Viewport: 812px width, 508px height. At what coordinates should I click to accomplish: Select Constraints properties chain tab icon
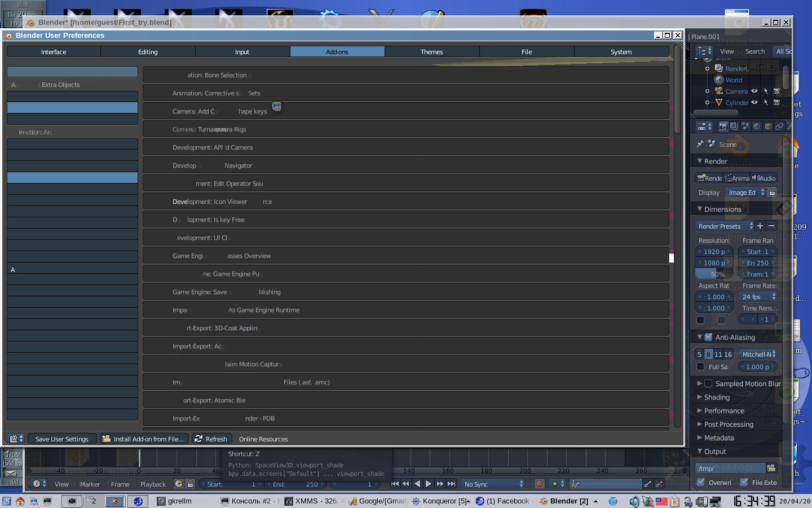(x=779, y=126)
